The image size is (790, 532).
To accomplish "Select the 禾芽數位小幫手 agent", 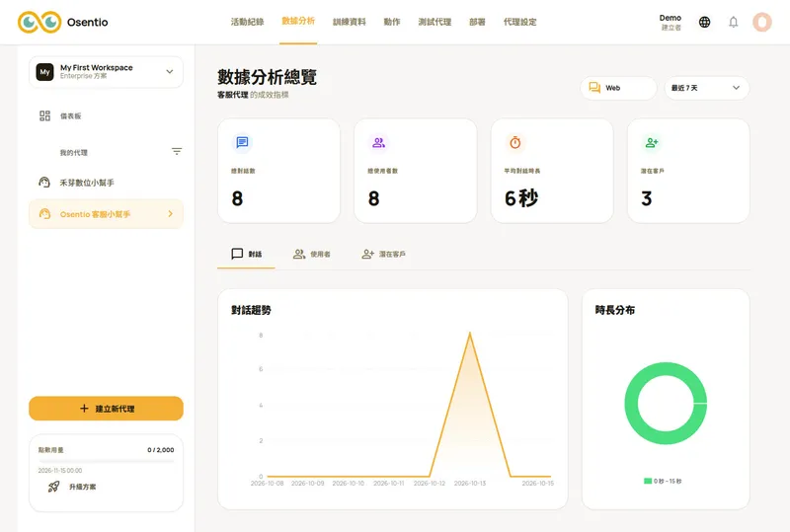I will tap(106, 183).
